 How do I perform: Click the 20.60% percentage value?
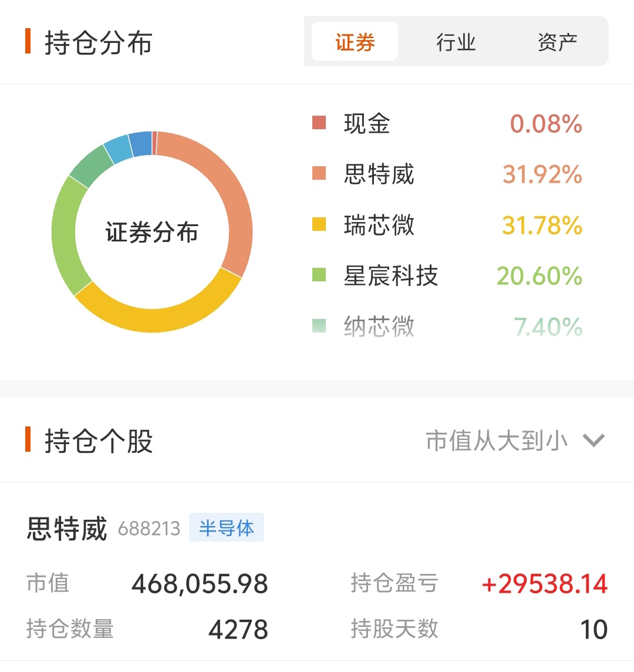coord(539,275)
